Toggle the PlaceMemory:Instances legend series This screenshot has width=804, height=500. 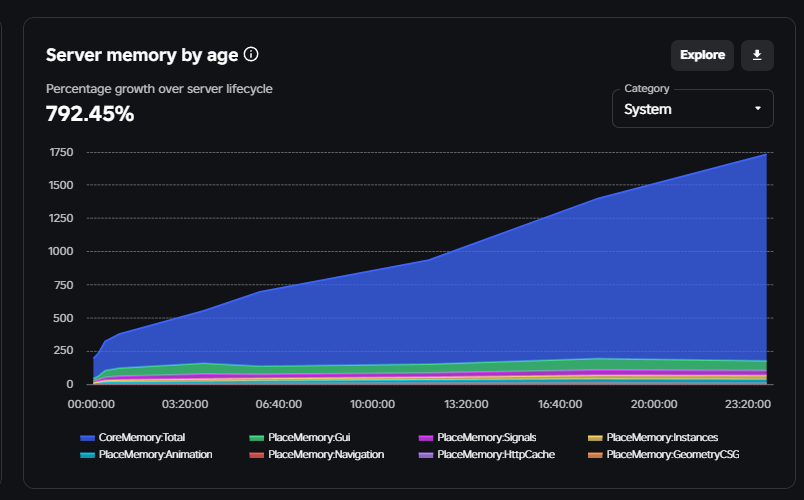(653, 437)
